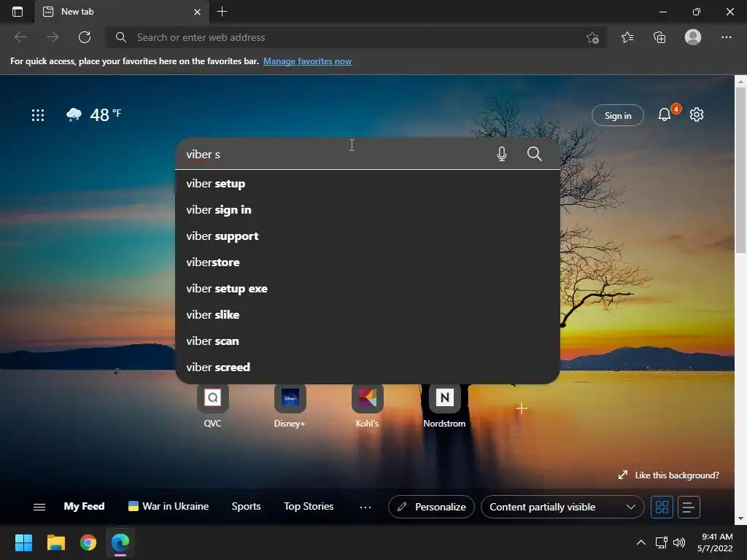Open the volume tray icon
Viewport: 747px width, 560px height.
679,542
